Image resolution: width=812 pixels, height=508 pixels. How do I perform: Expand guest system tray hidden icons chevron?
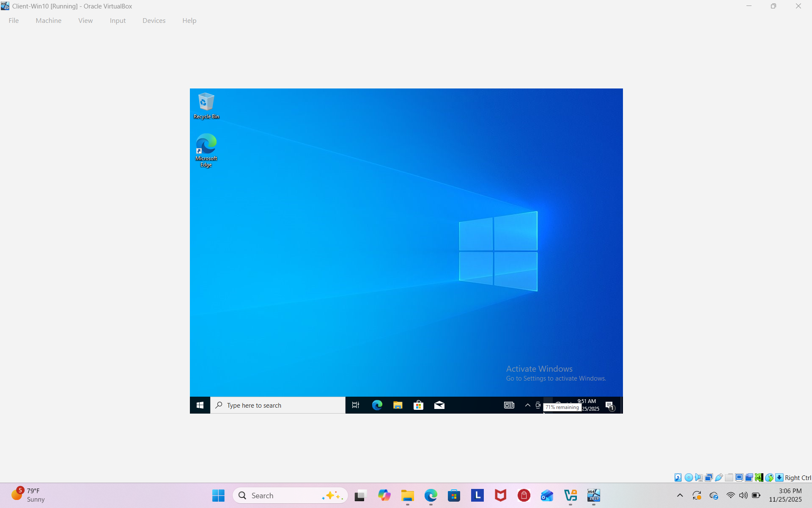[527, 405]
